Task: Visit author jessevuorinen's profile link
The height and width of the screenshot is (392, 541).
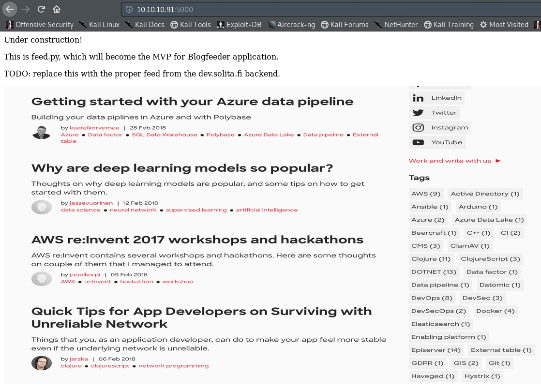Action: 91,203
